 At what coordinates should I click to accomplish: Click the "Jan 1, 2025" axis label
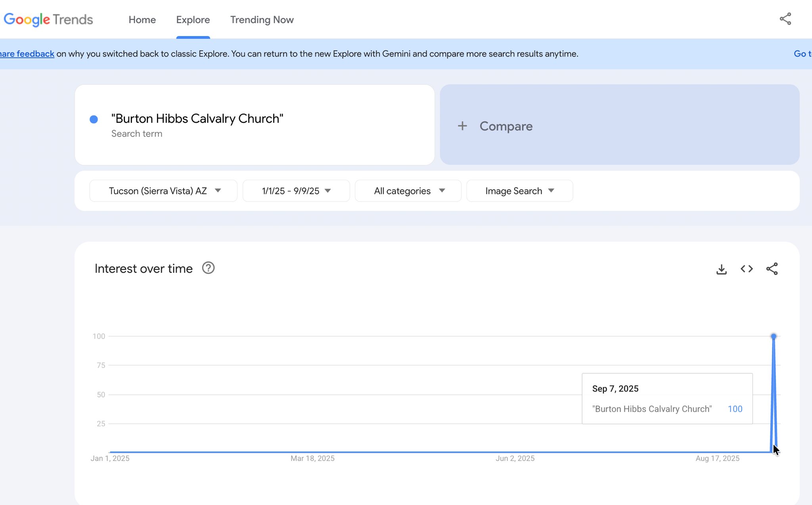click(x=110, y=458)
